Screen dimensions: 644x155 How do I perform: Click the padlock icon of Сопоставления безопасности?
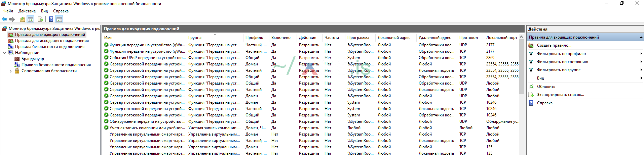17,71
